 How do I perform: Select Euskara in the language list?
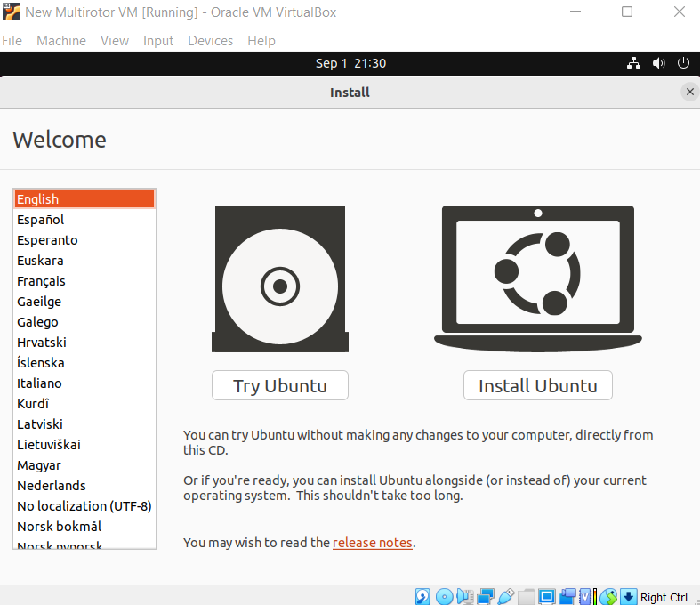84,261
